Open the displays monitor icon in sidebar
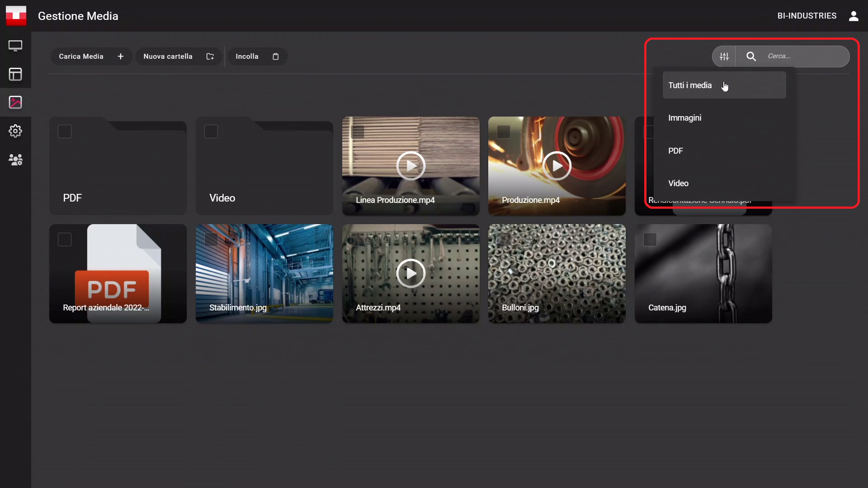This screenshot has width=868, height=488. pos(15,46)
